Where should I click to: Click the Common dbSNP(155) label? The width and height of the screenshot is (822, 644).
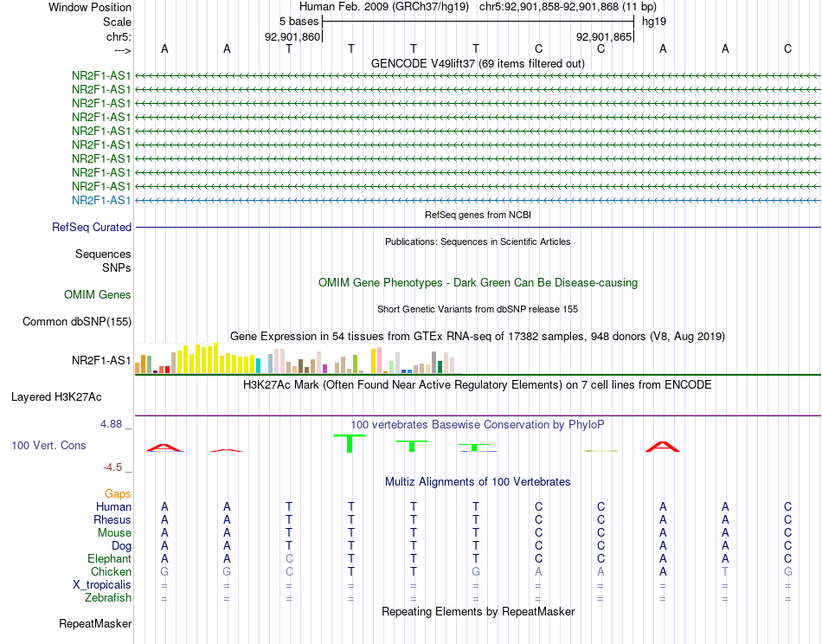[77, 321]
